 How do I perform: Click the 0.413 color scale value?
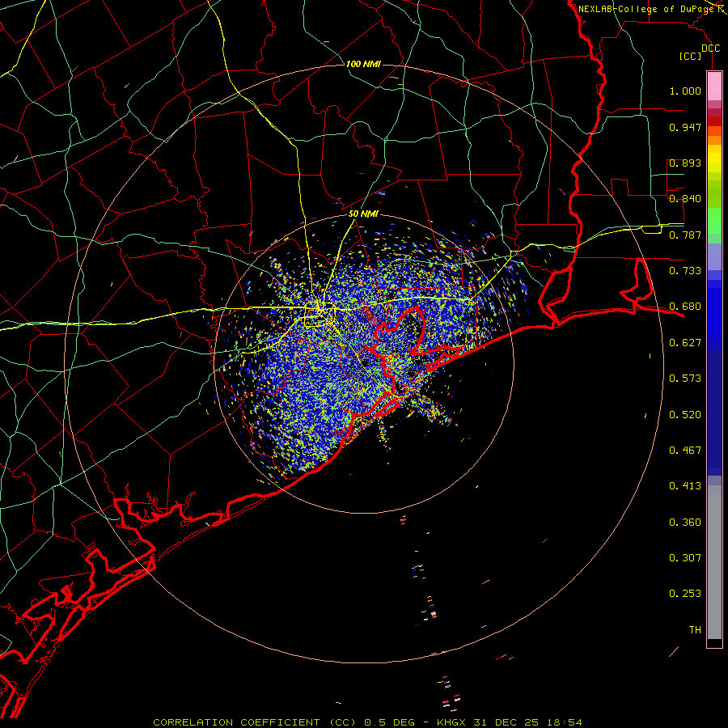(685, 486)
